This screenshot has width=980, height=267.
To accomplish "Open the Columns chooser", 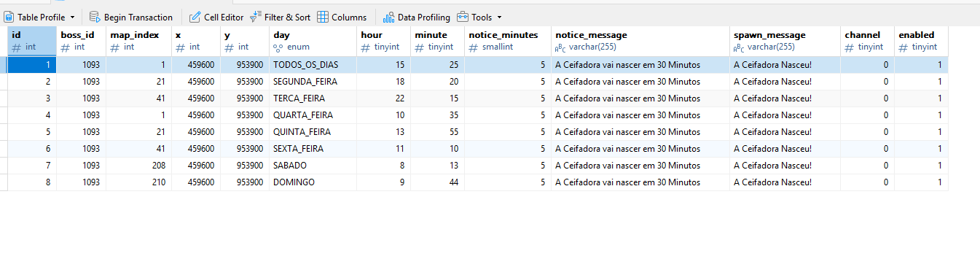I will point(342,17).
